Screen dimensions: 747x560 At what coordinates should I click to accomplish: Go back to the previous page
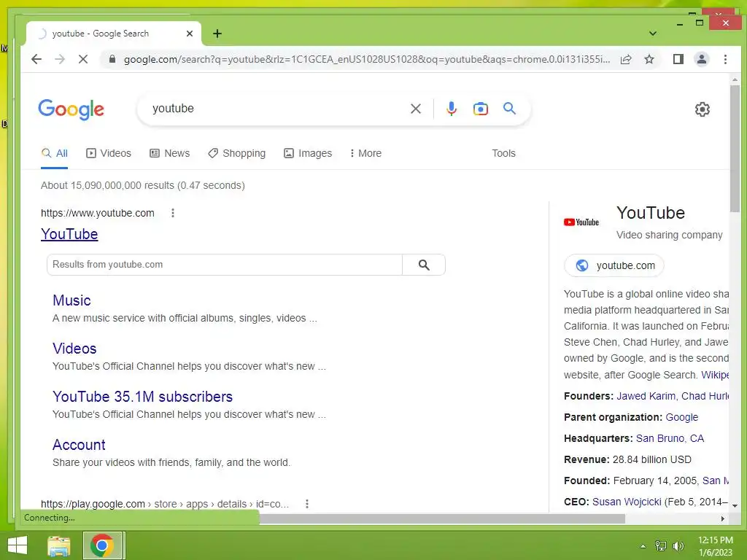coord(36,59)
